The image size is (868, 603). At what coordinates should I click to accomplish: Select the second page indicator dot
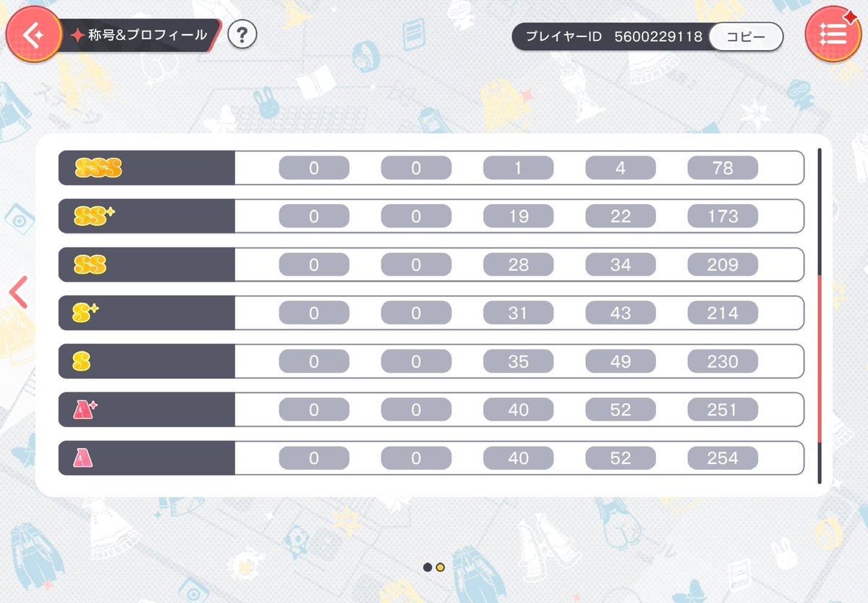point(441,567)
